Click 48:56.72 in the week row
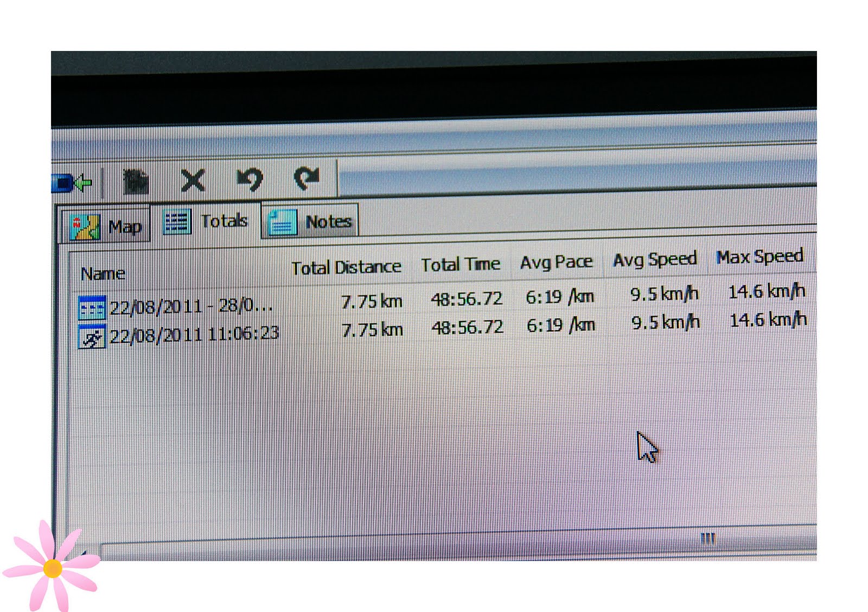 [x=467, y=299]
